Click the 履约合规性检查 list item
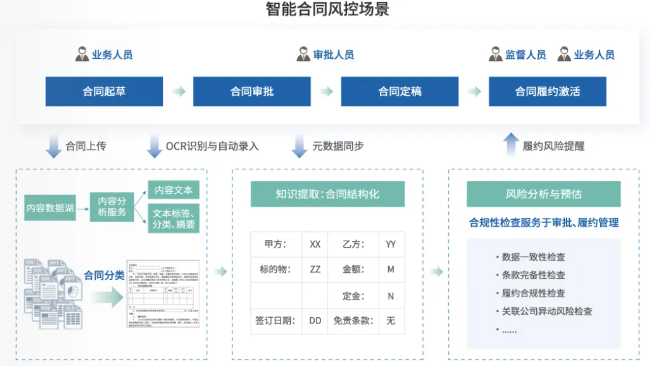 coord(531,293)
